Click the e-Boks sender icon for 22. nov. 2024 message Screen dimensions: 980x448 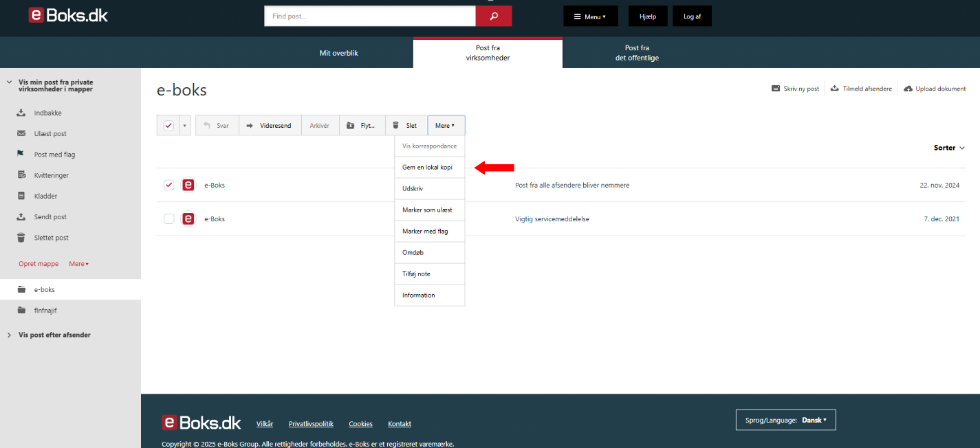coord(188,185)
